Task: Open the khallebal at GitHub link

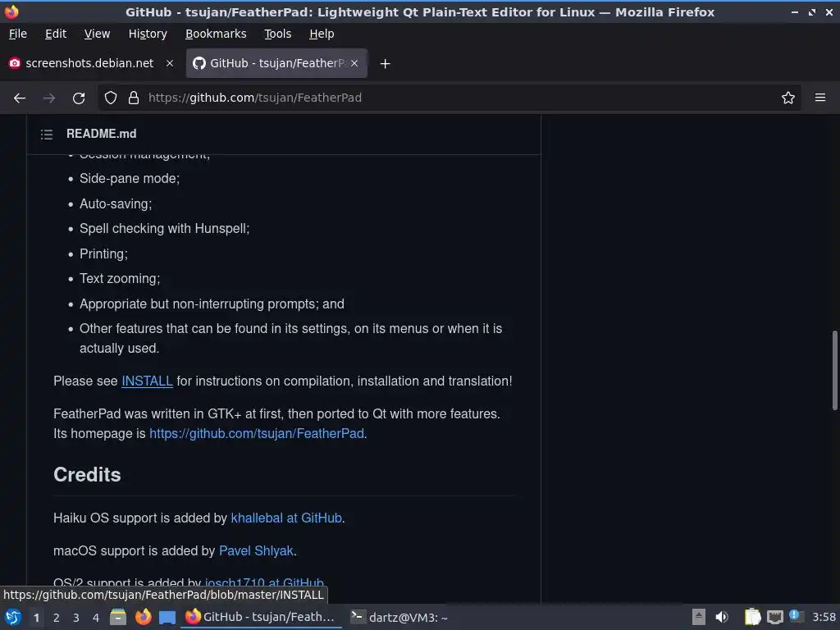Action: [x=286, y=518]
